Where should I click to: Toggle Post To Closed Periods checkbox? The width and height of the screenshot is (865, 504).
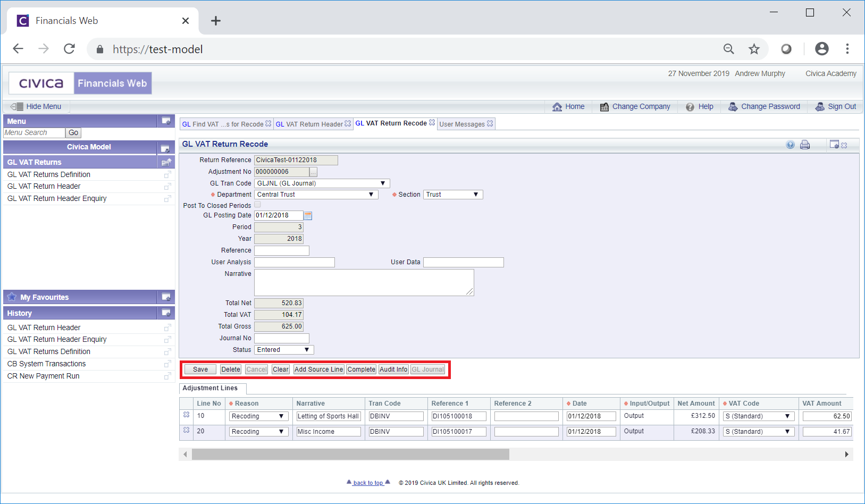click(x=258, y=205)
